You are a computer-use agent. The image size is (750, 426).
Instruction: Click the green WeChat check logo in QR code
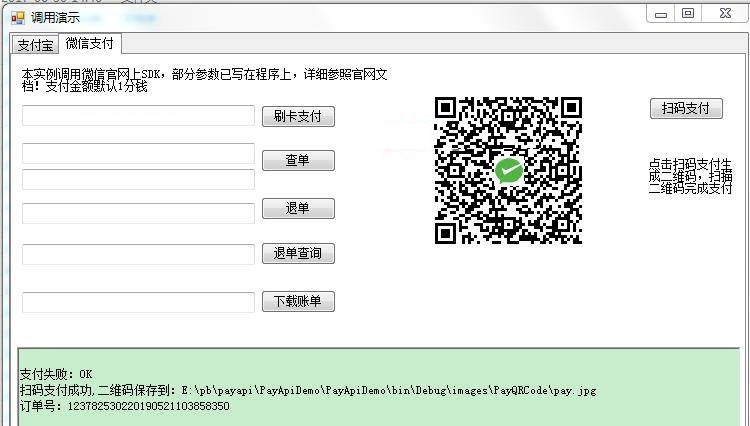click(508, 170)
